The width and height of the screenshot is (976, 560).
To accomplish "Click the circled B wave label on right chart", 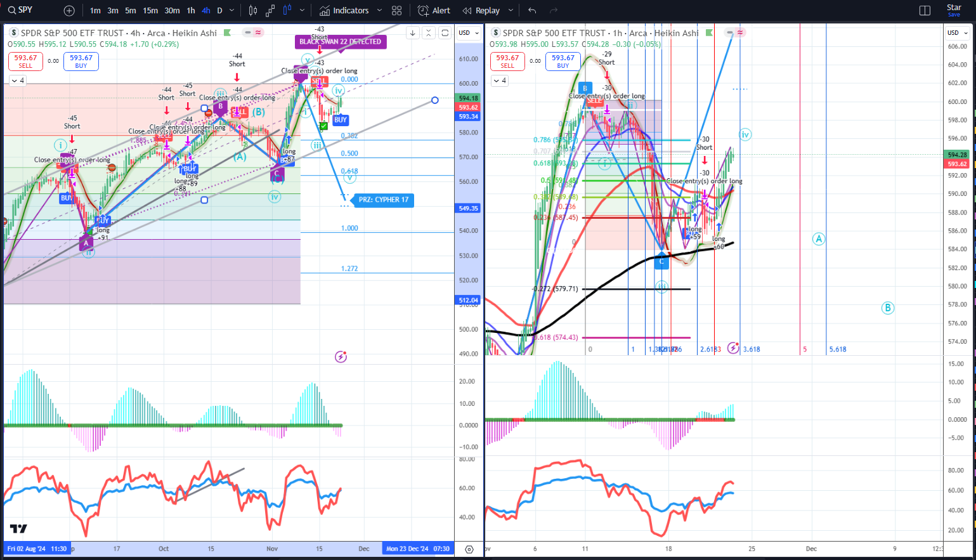I will [x=888, y=308].
